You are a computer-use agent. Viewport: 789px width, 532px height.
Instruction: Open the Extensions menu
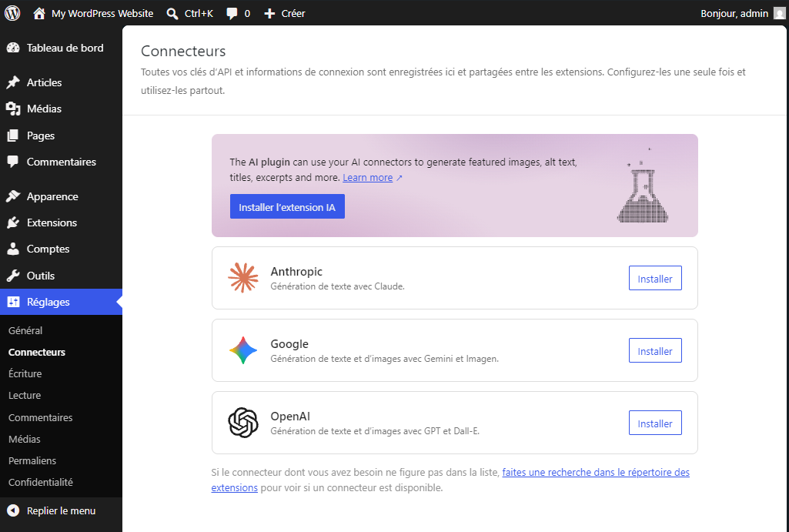pyautogui.click(x=61, y=223)
